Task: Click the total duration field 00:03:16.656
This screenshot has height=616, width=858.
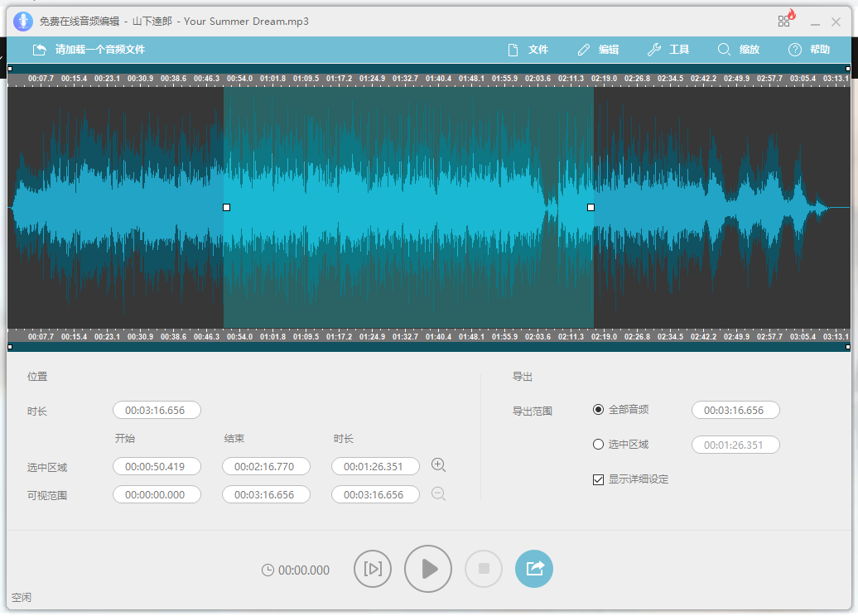Action: click(x=157, y=411)
